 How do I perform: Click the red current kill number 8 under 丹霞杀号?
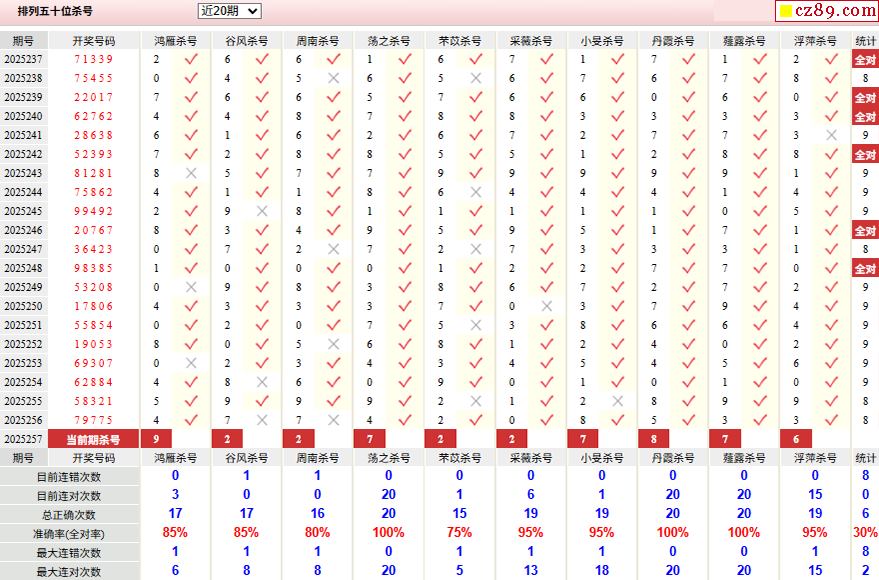[x=654, y=439]
